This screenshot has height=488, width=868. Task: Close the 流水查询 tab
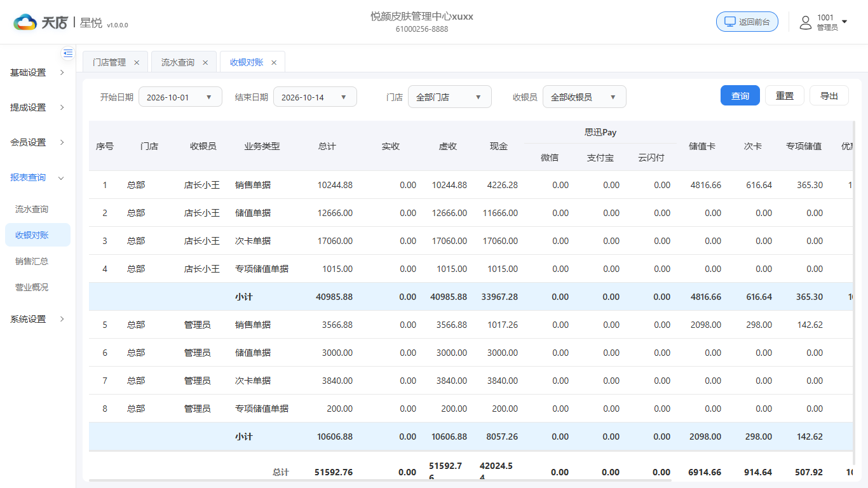click(205, 62)
